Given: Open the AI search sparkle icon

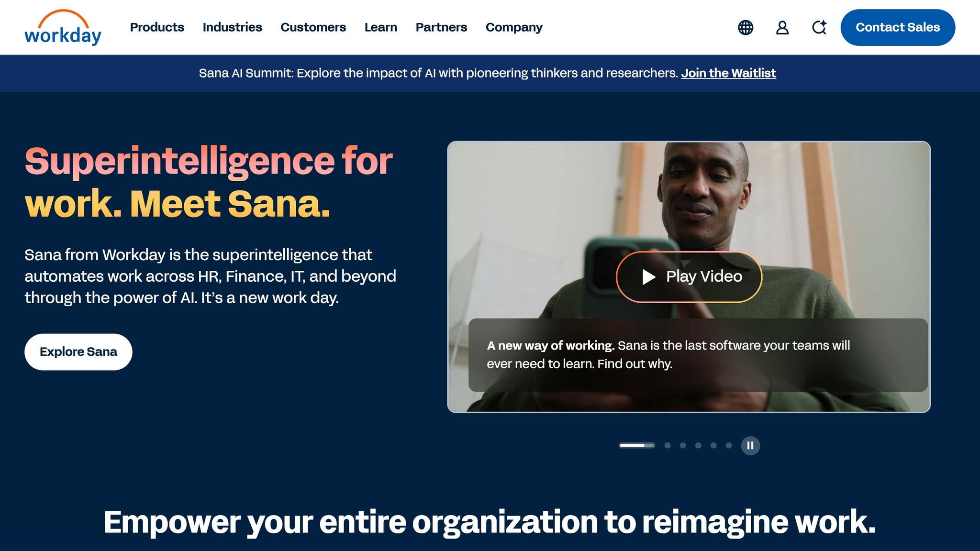Looking at the screenshot, I should (x=819, y=27).
